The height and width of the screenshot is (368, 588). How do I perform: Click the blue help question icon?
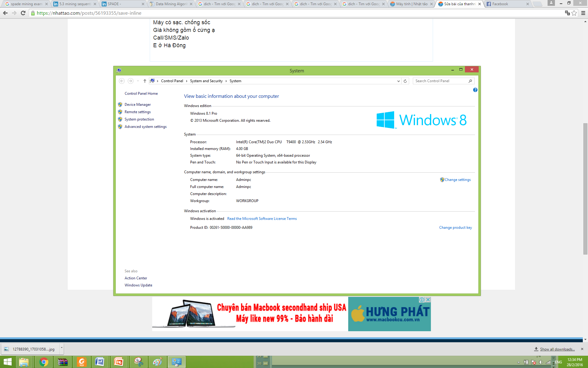coord(475,90)
